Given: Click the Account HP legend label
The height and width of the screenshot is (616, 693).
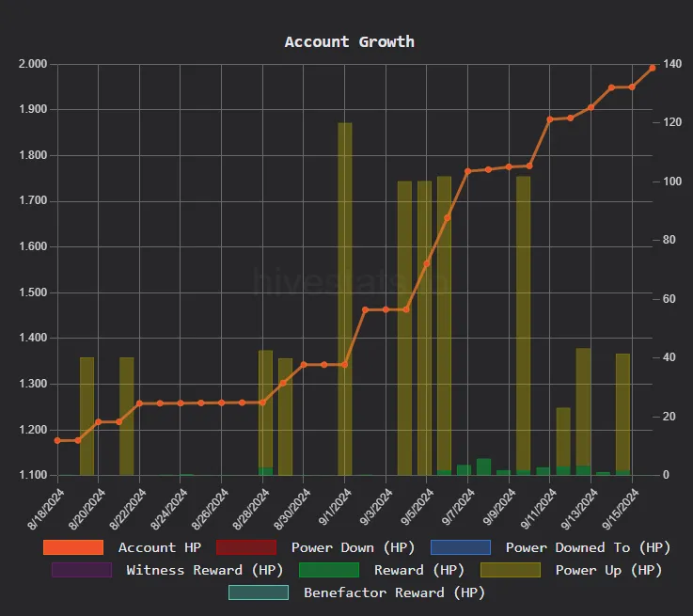Looking at the screenshot, I should (160, 547).
